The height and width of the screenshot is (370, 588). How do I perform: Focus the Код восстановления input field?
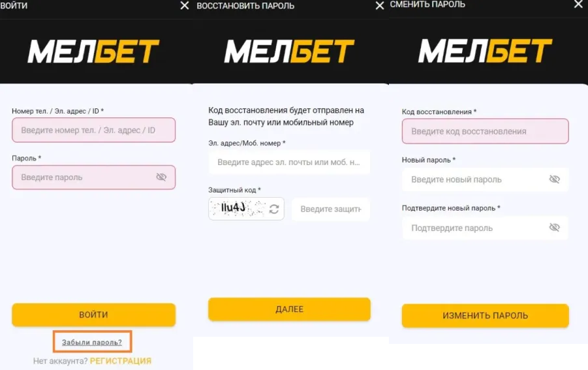point(485,131)
